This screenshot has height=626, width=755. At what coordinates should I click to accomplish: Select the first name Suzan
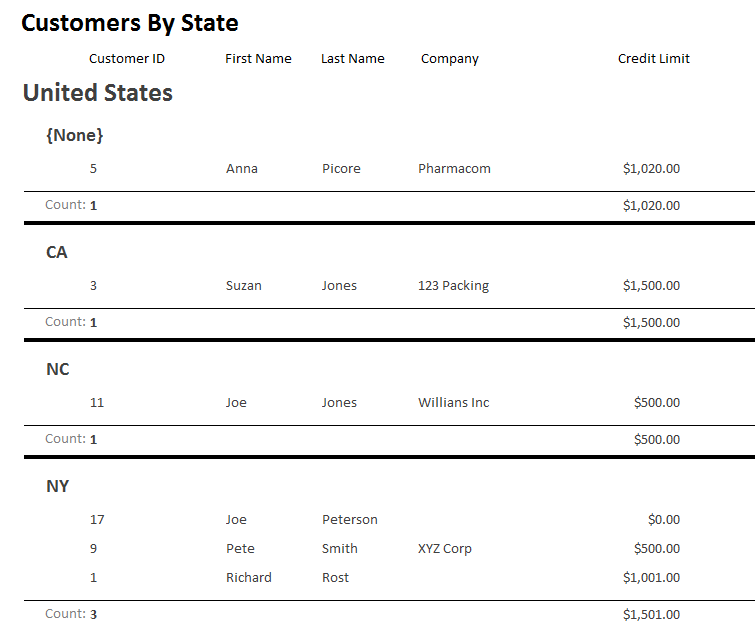click(244, 286)
